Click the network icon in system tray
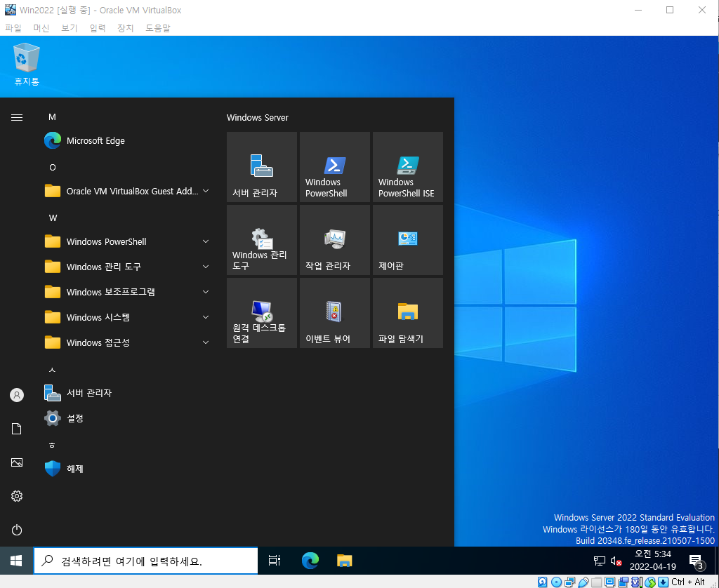Screen dimensions: 719x588 click(x=600, y=561)
